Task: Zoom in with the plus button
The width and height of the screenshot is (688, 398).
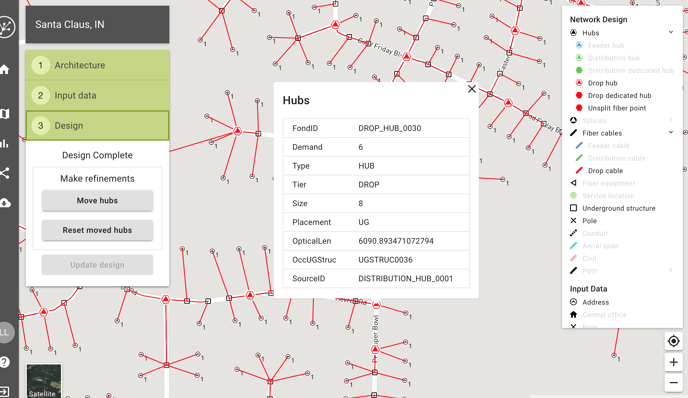Action: click(674, 362)
